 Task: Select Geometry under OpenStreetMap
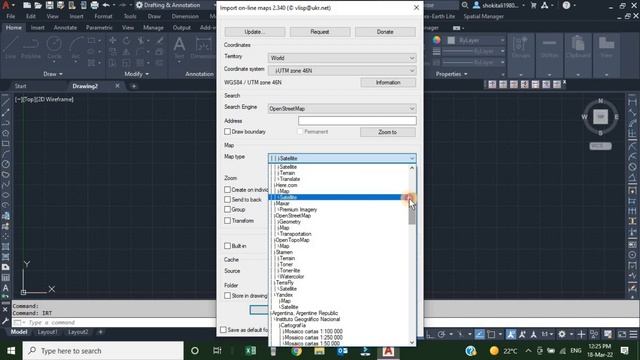pos(290,222)
